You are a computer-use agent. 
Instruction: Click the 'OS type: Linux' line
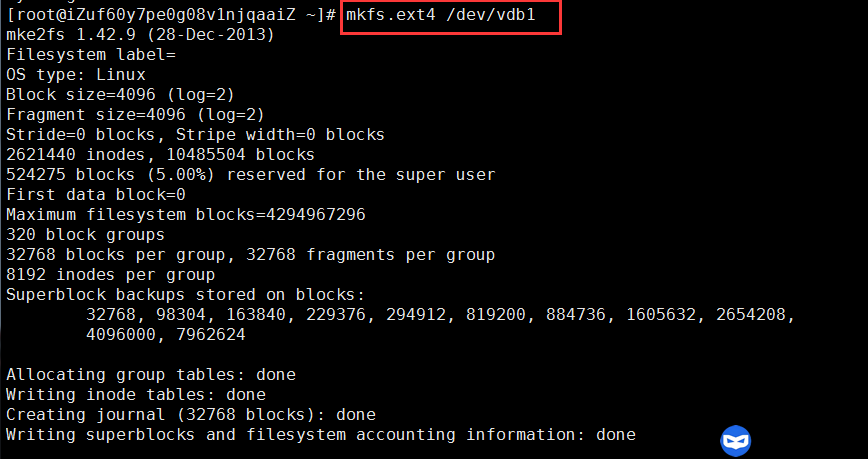click(x=76, y=75)
